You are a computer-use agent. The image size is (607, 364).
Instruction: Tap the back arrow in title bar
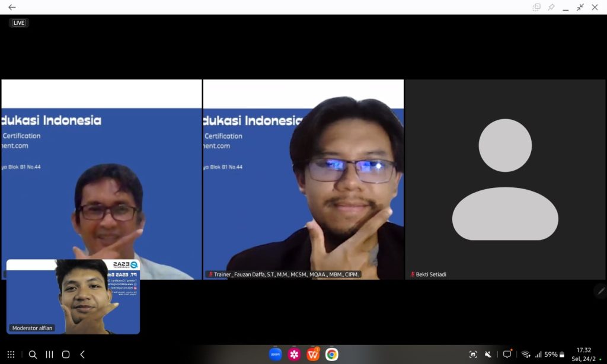pos(12,7)
